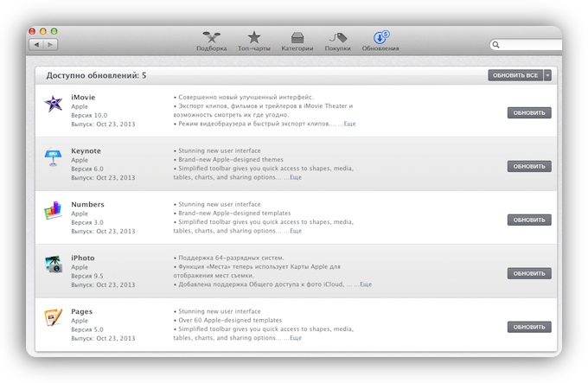Screen dimensions: 588x383
Task: Close window with red button
Action: pos(32,31)
